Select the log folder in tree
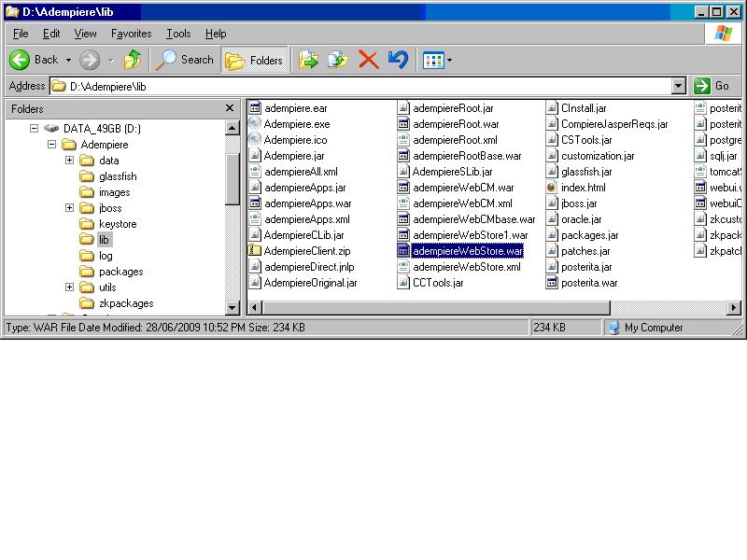The height and width of the screenshot is (560, 747). 96,256
